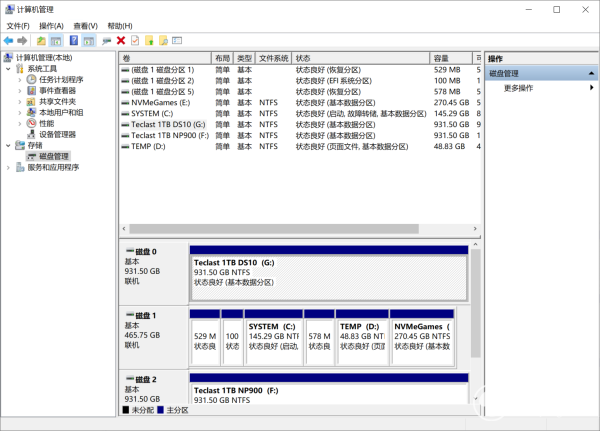Click the Up one level folder icon
The image size is (600, 431).
click(x=41, y=41)
